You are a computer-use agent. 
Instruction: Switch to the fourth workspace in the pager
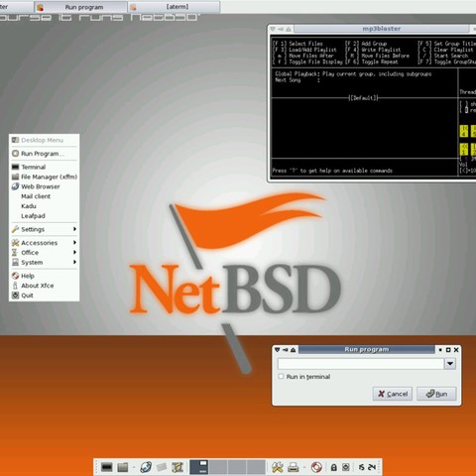[x=256, y=467]
